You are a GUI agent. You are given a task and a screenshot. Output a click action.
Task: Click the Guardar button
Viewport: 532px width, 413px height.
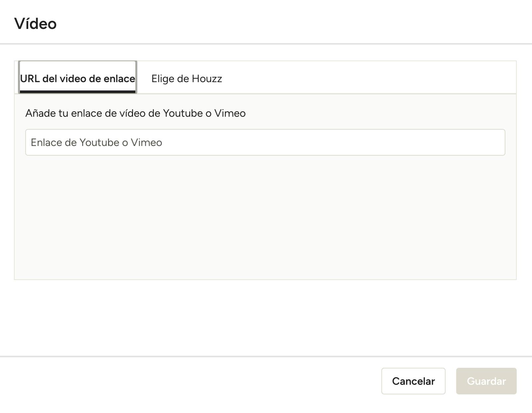click(486, 381)
